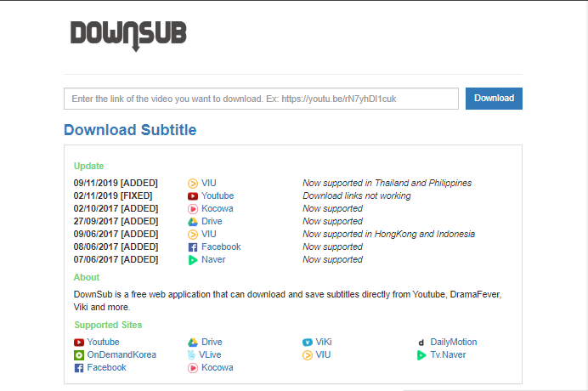Click 'Now supported in Thailand and Philippines' note
588x391 pixels.
[x=387, y=183]
